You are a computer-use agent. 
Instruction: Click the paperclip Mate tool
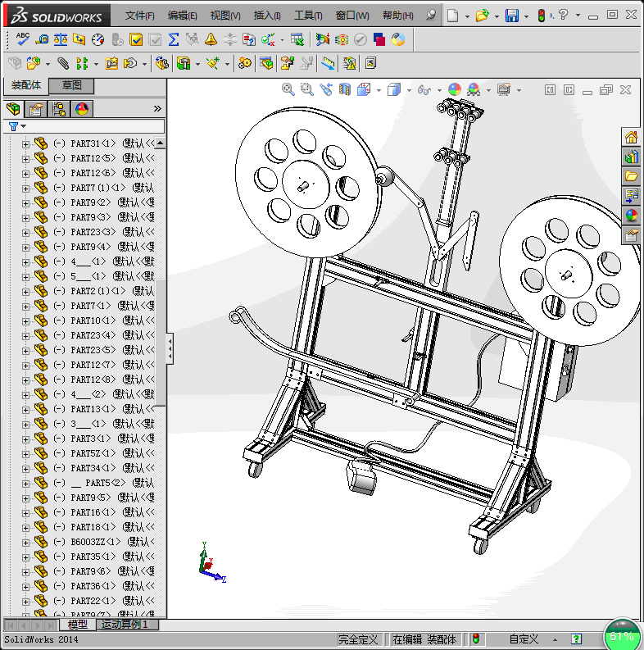click(x=63, y=63)
